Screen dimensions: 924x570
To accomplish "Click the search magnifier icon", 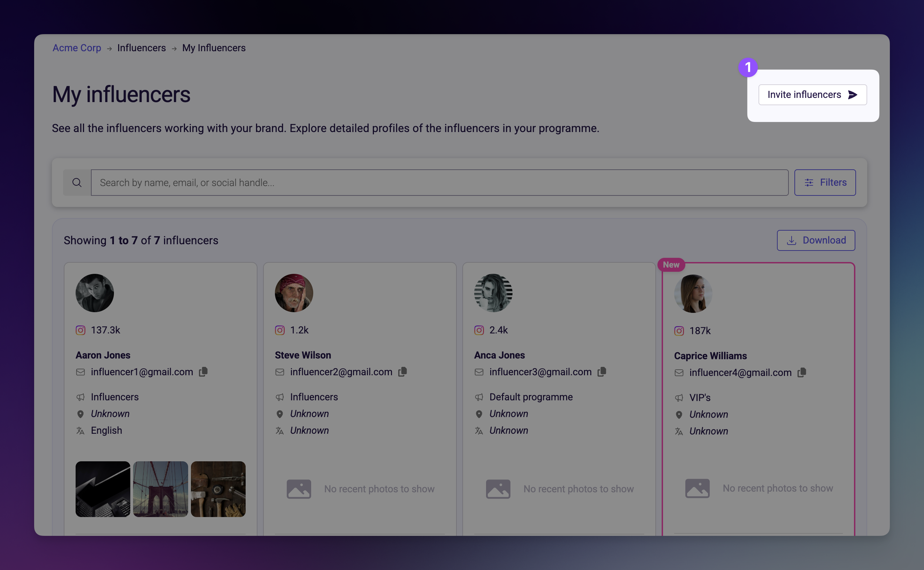I will (x=77, y=182).
